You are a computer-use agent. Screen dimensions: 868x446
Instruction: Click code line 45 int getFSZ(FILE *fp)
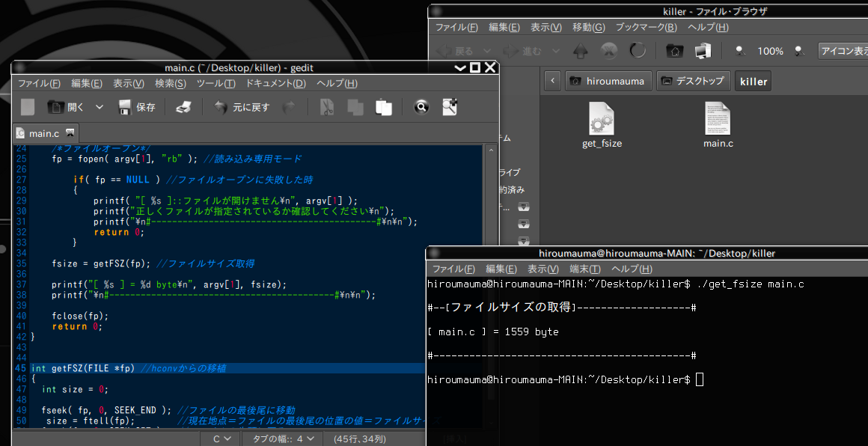[227, 368]
